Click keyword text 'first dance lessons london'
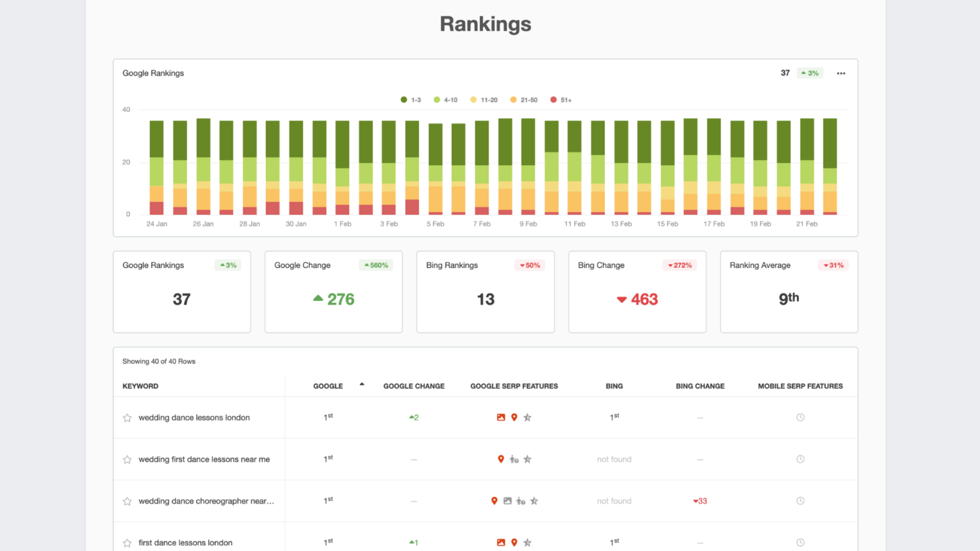This screenshot has width=980, height=551. pyautogui.click(x=185, y=543)
